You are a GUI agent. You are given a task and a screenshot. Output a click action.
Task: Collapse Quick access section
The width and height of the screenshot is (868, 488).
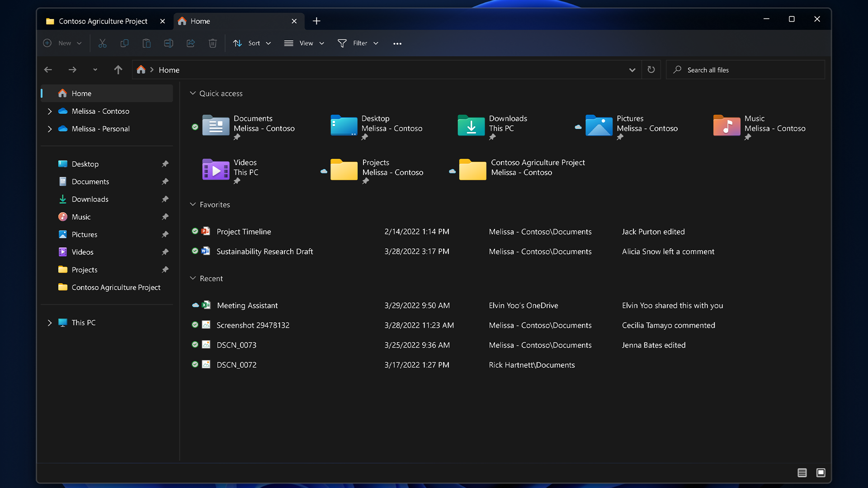click(193, 93)
